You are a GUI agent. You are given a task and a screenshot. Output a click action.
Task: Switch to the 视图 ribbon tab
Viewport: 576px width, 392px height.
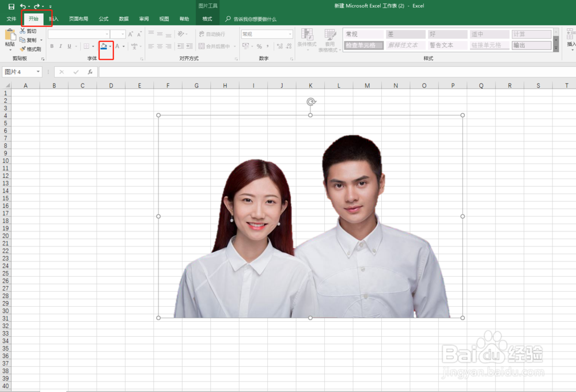click(x=164, y=19)
